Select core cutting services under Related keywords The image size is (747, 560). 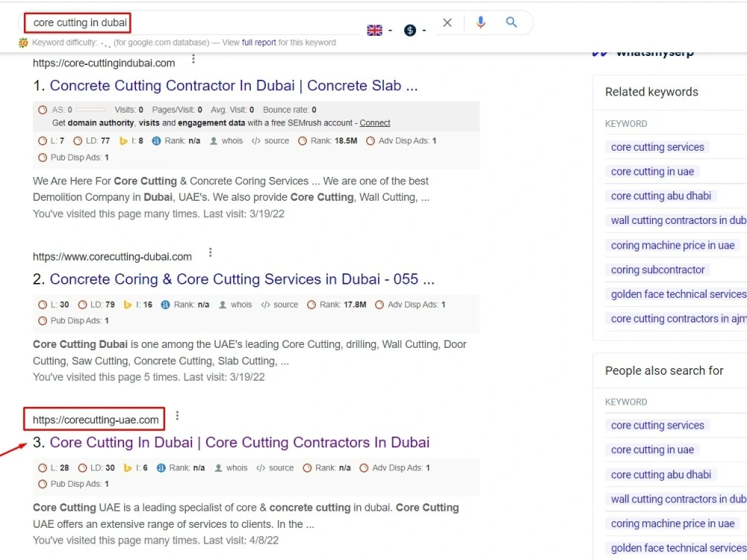(x=657, y=147)
